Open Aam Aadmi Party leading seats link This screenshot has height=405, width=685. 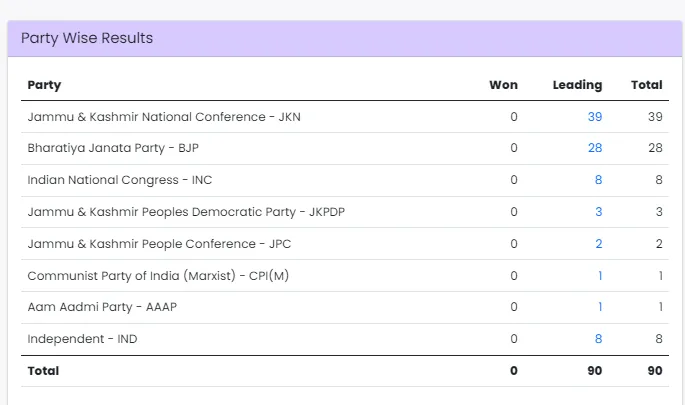click(600, 307)
